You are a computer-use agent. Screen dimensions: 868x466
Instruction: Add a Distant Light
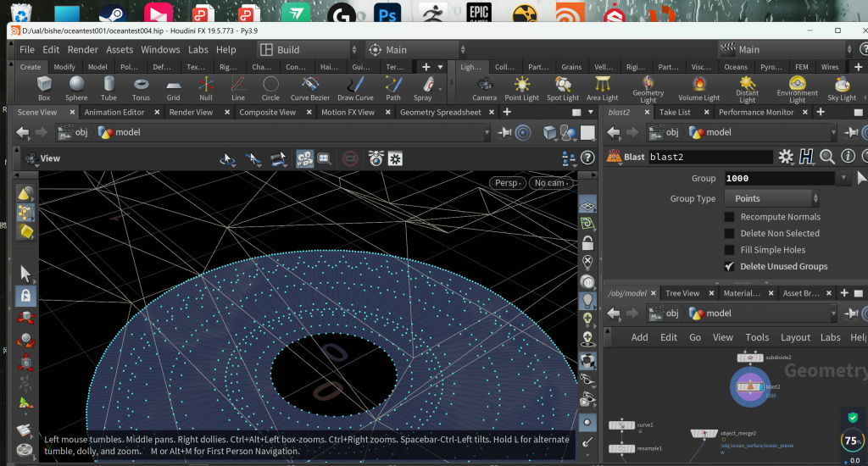(748, 90)
